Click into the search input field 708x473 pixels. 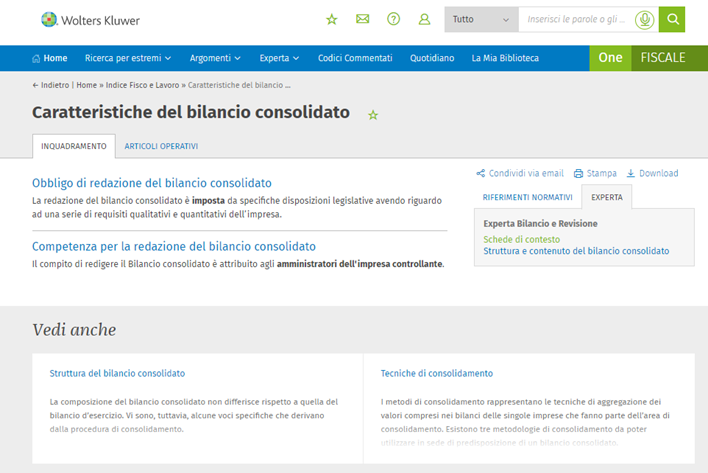click(x=578, y=19)
